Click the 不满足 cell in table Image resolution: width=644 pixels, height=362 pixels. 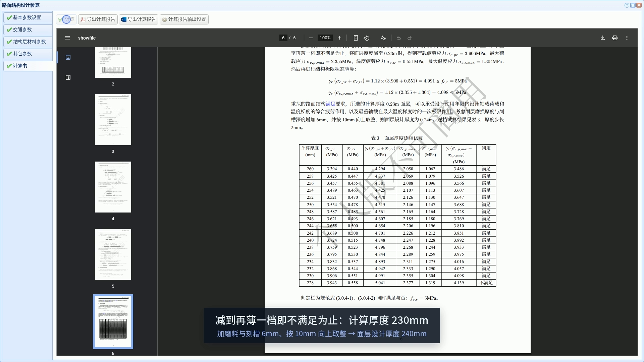tap(486, 283)
